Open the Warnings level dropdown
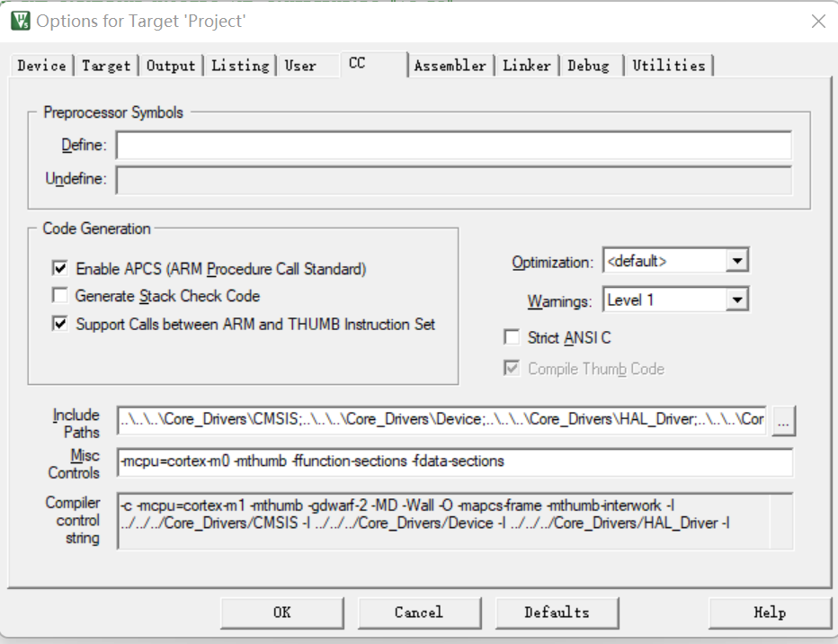 tap(736, 300)
